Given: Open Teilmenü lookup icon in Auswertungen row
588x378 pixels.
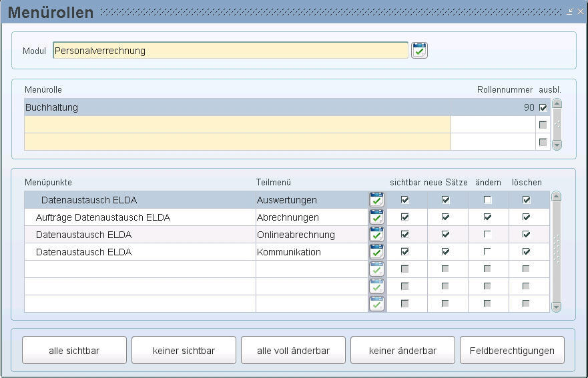Looking at the screenshot, I should click(x=376, y=200).
